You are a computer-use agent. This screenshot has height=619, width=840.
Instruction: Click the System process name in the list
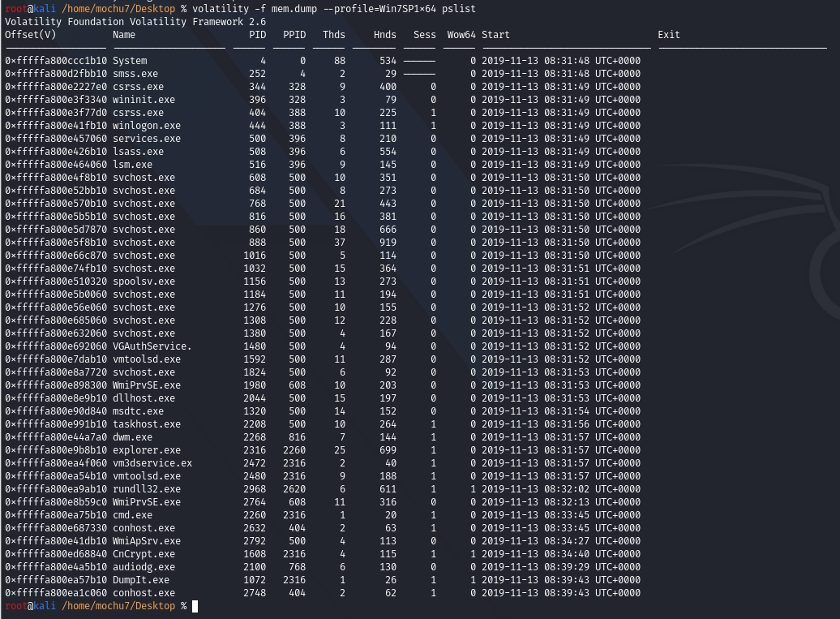pos(131,60)
